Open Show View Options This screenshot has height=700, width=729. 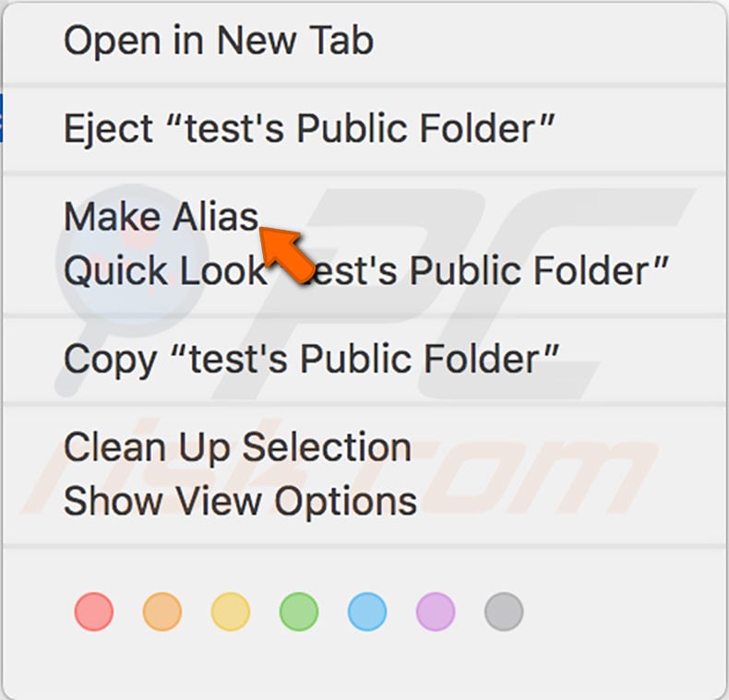point(240,502)
